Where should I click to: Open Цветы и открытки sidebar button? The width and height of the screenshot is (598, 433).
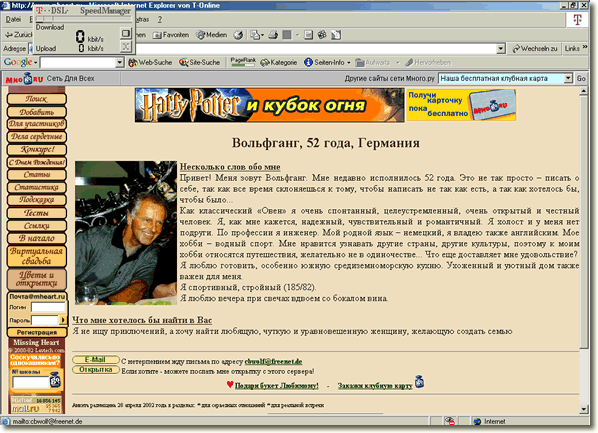(37, 279)
